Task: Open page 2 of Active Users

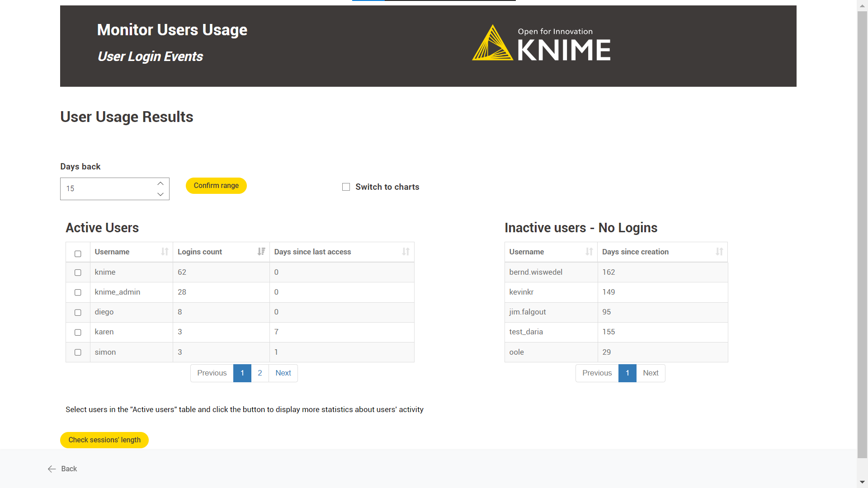Action: click(x=260, y=373)
